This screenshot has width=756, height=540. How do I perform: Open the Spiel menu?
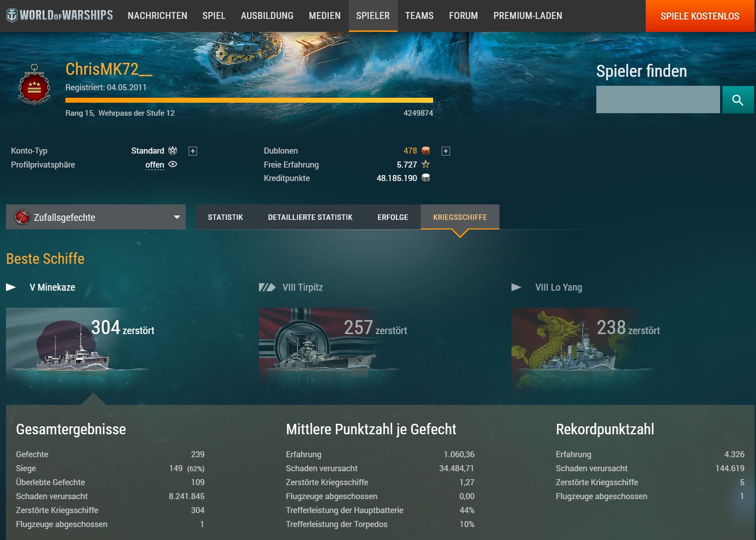(214, 16)
